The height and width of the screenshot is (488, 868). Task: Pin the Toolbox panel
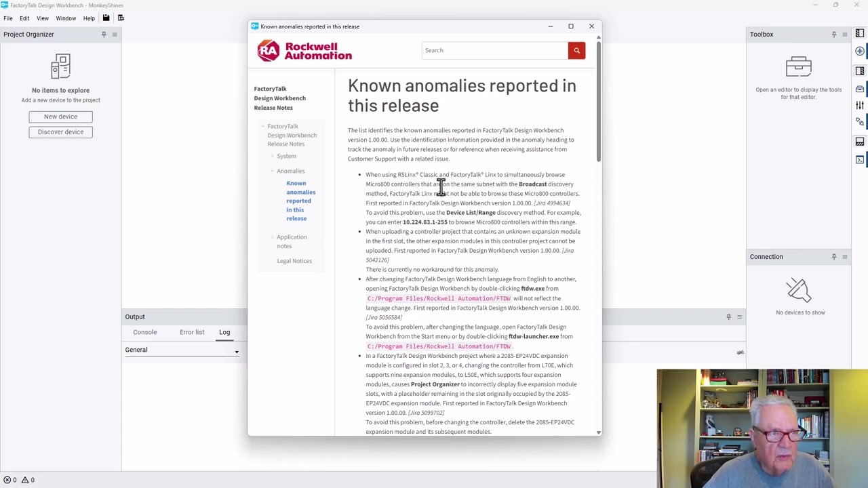point(834,35)
